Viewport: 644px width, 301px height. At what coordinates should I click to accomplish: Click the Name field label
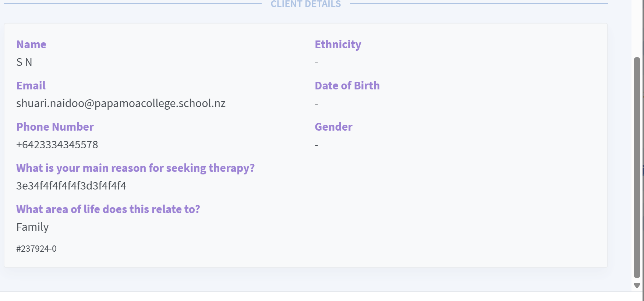(x=31, y=45)
